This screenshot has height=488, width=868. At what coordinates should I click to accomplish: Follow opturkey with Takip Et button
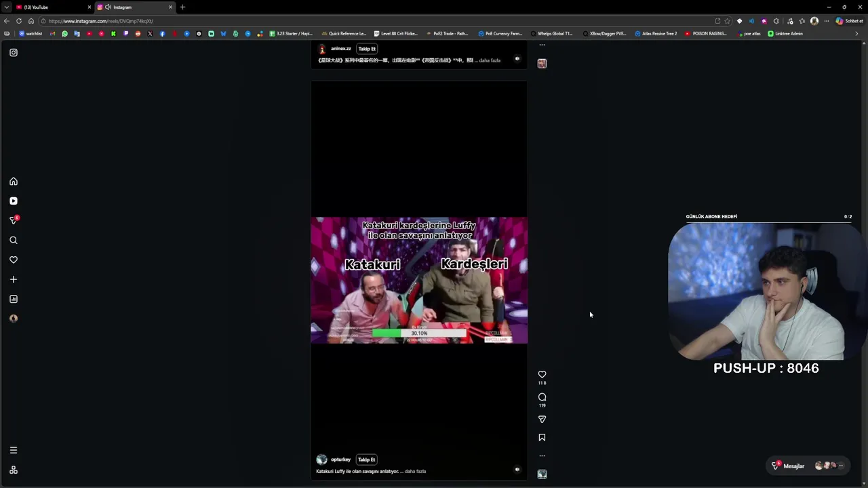click(367, 460)
